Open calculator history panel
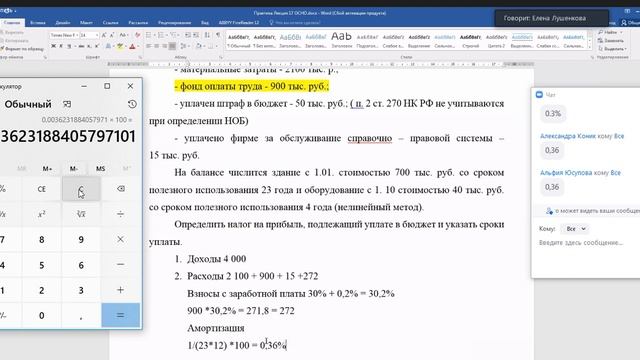Screen dimensions: 640x360 click(x=132, y=104)
